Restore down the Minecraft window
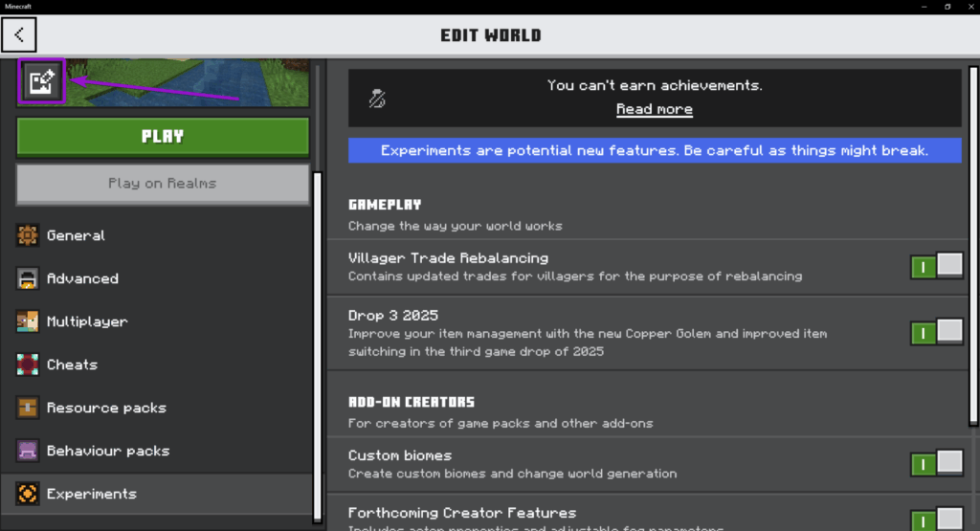Screen dimensions: 980x531 coord(947,7)
